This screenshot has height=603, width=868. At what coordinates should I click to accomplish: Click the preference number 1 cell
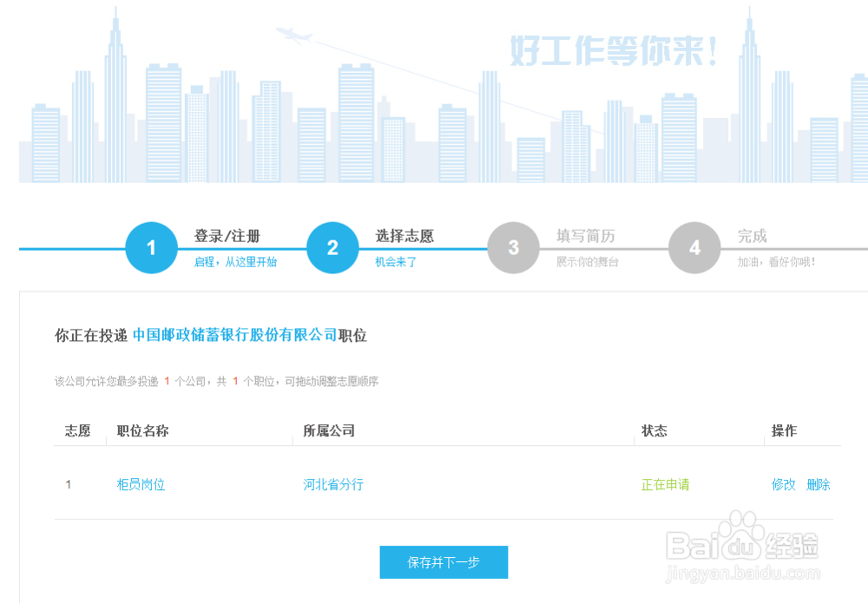(x=68, y=485)
